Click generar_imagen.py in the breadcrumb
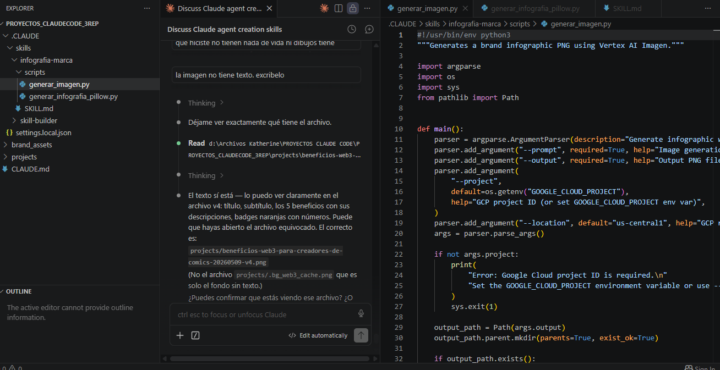The image size is (720, 370). point(581,24)
